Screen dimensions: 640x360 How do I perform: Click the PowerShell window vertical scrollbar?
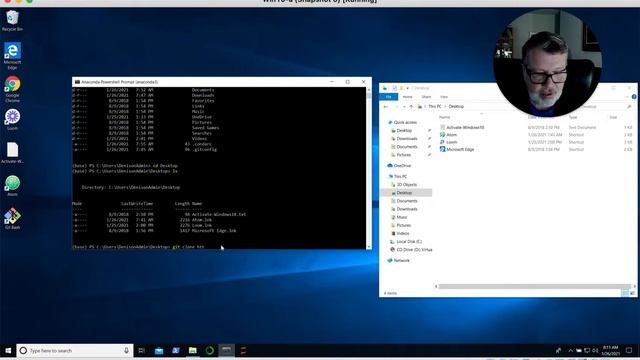[x=369, y=167]
